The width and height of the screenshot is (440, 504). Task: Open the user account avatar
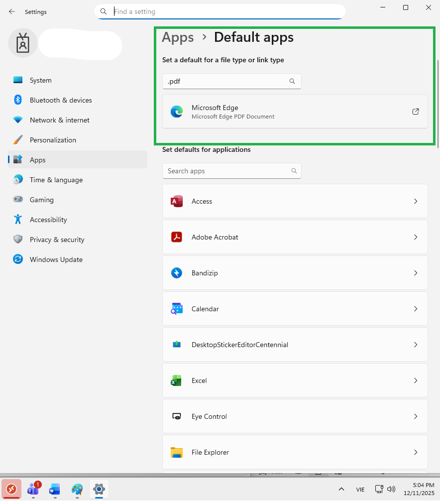(x=23, y=43)
